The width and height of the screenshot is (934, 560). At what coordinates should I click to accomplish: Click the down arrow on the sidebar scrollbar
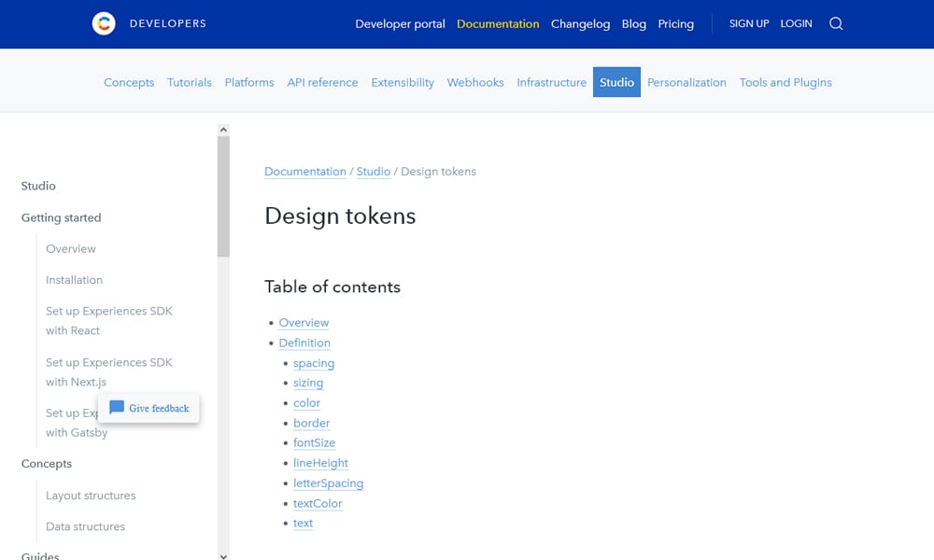(x=223, y=554)
